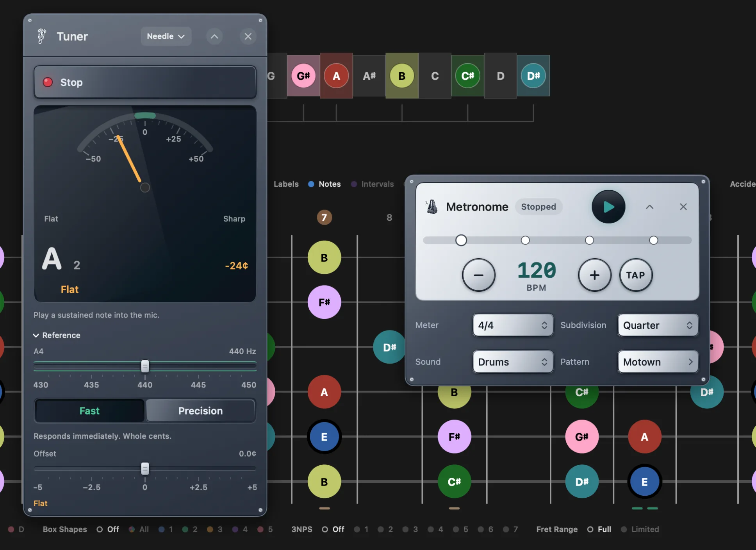The height and width of the screenshot is (550, 756).
Task: Click the Offset cents slider handle
Action: point(145,468)
